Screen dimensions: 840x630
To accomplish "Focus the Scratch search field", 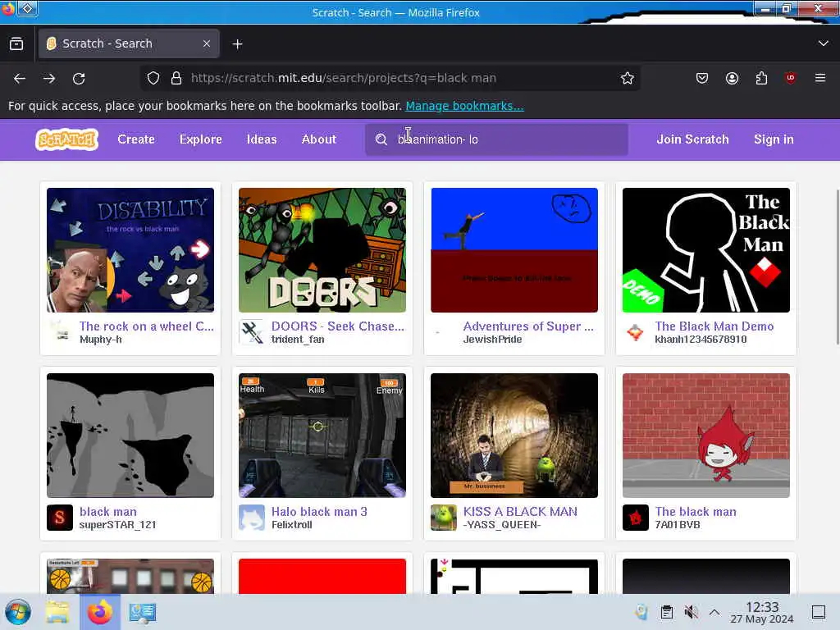I will 496,139.
